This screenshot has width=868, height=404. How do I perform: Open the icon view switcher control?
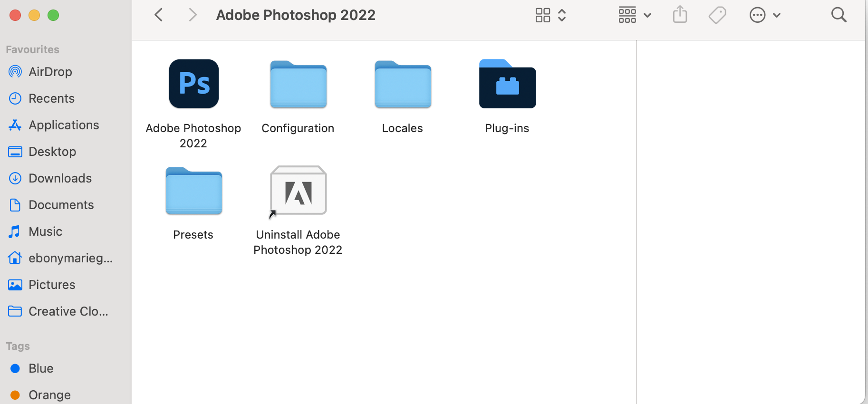(x=550, y=15)
